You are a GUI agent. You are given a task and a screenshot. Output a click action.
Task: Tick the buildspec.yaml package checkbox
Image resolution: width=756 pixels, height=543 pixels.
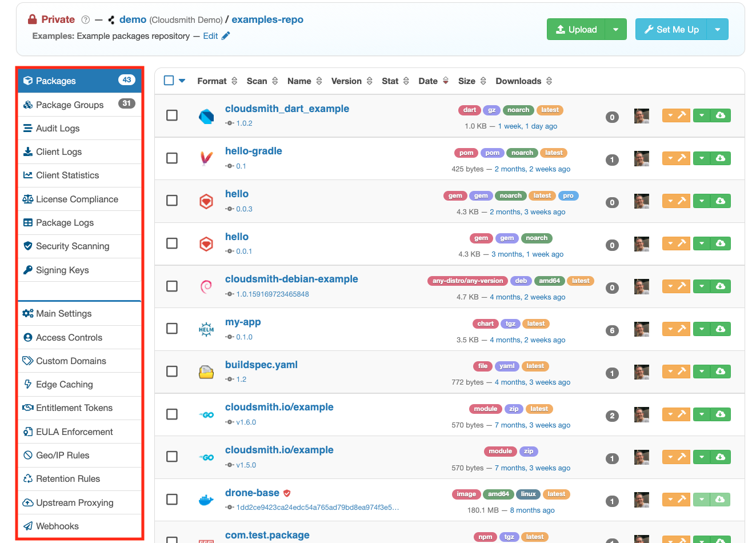(172, 372)
